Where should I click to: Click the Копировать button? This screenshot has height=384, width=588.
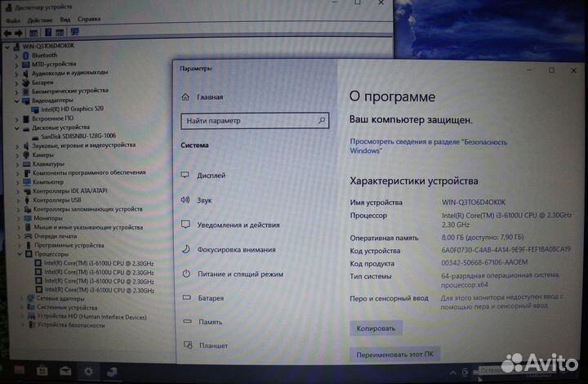pos(376,328)
